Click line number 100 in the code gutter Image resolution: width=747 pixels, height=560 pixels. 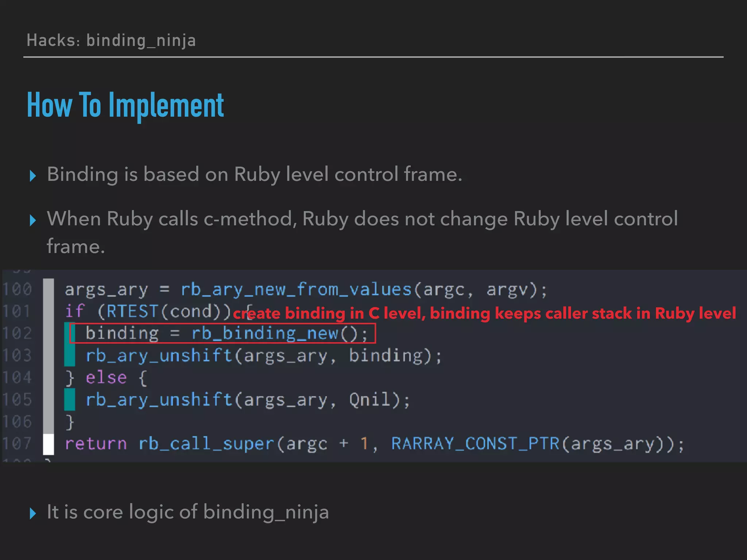tap(18, 289)
